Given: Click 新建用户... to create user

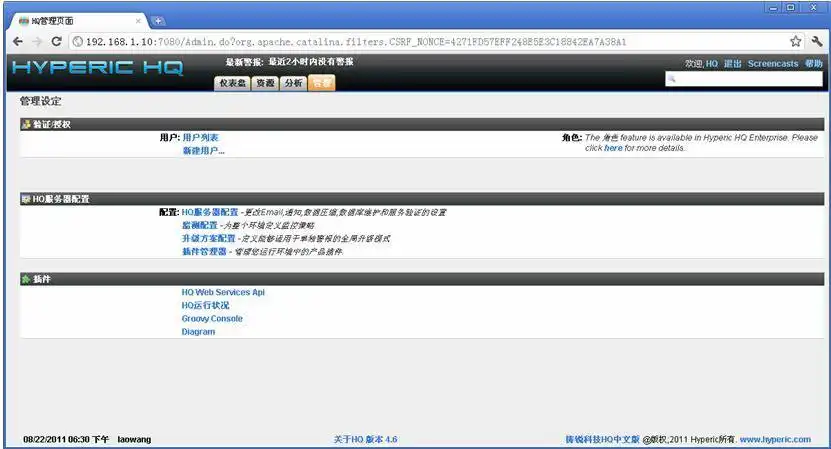Looking at the screenshot, I should pos(204,151).
